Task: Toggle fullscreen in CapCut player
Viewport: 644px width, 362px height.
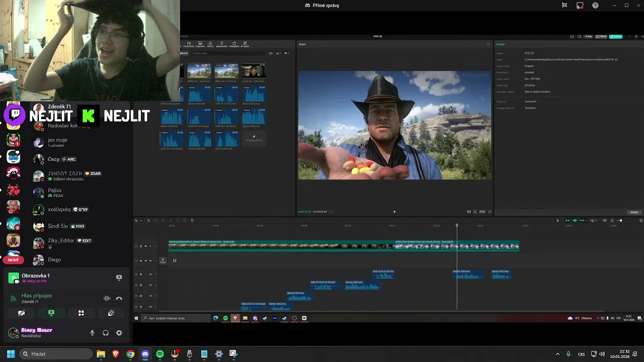Action: click(x=490, y=212)
